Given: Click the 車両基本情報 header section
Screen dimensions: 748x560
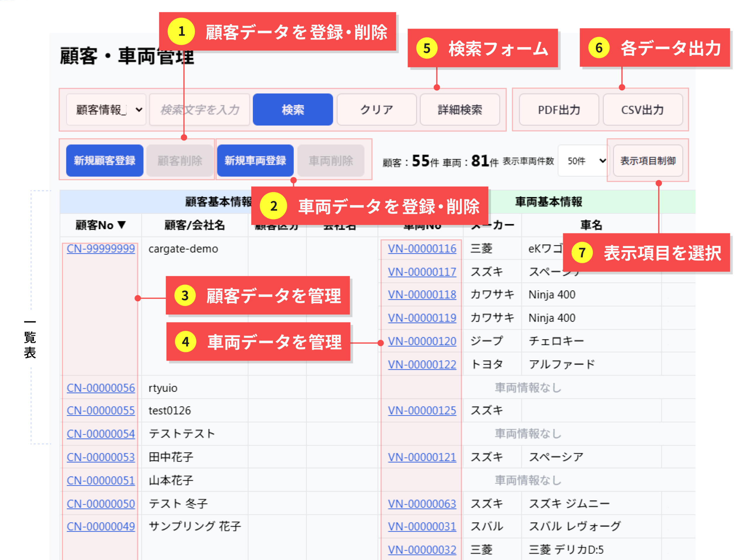Looking at the screenshot, I should coord(548,202).
